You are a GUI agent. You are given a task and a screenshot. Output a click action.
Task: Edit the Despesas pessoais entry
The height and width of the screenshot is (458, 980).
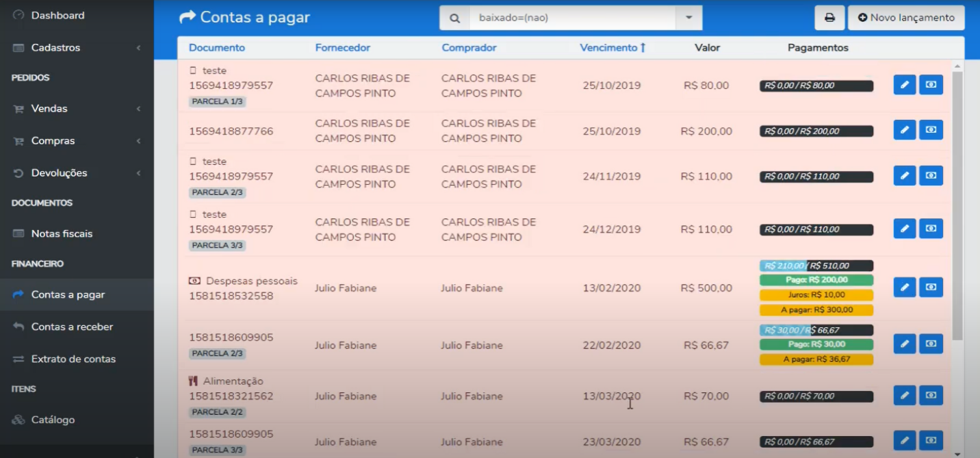point(905,288)
